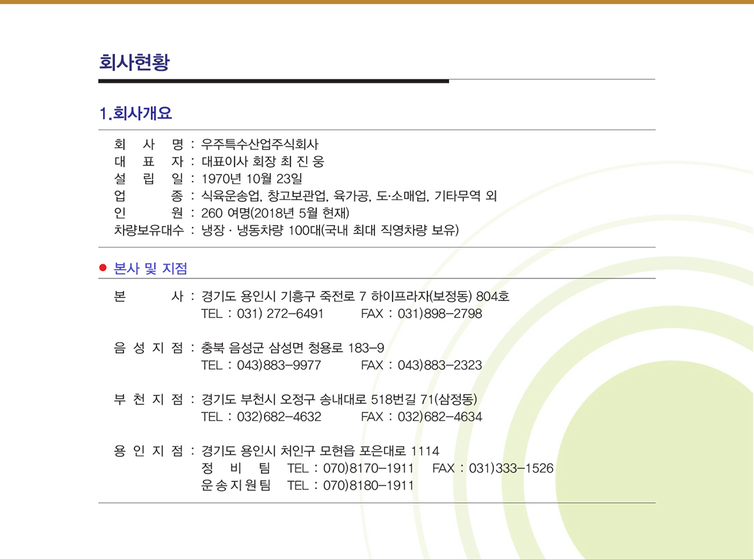This screenshot has width=754, height=560.
Task: Select the text 냉장 · 냉동차량 100대
Action: coord(260,232)
